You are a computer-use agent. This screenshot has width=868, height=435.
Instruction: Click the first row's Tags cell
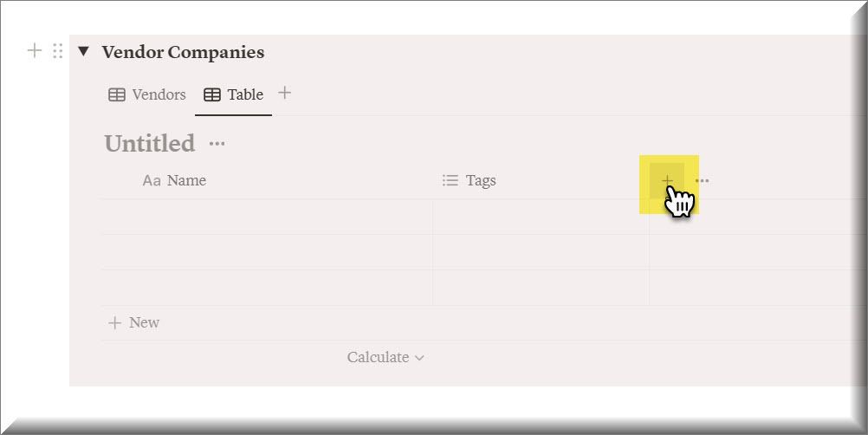(541, 217)
